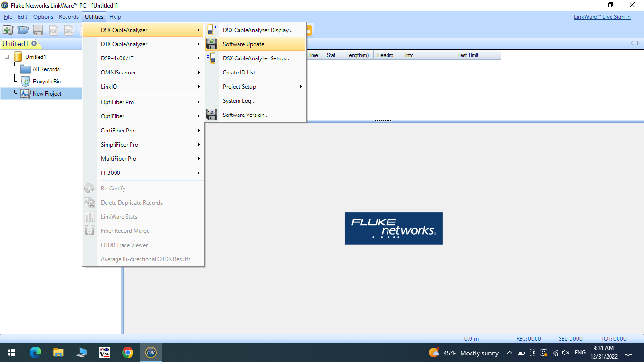Viewport: 644px width, 362px height.
Task: Click the Test Limit column header
Action: pyautogui.click(x=476, y=55)
